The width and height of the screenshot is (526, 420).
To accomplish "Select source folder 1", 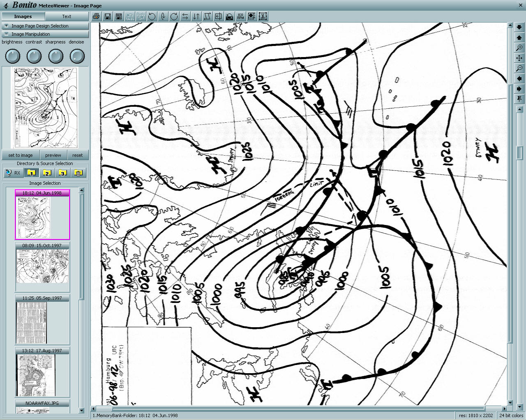I will (32, 173).
